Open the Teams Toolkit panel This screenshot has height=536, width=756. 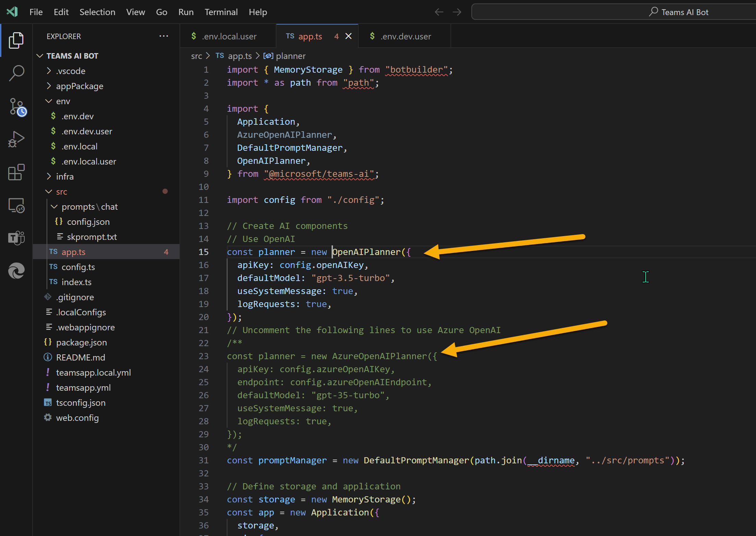[16, 238]
